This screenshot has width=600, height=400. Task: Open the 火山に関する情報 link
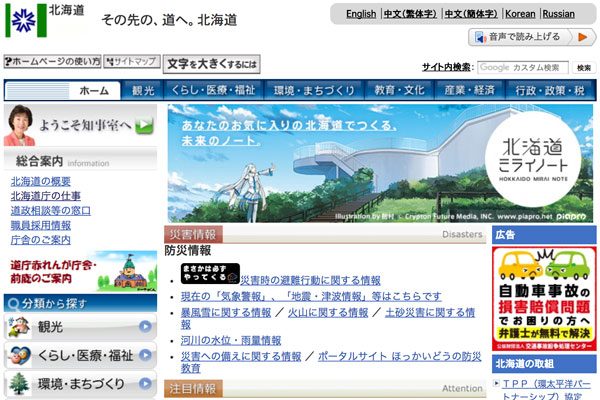point(328,312)
